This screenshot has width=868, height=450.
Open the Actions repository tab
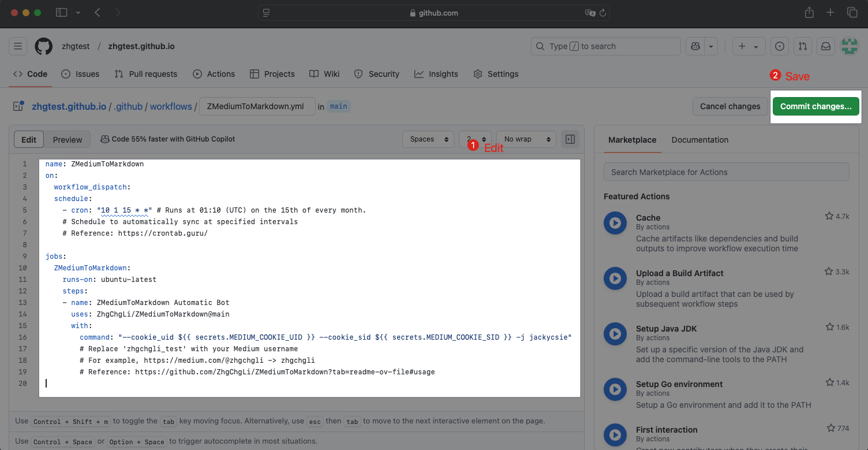[214, 74]
